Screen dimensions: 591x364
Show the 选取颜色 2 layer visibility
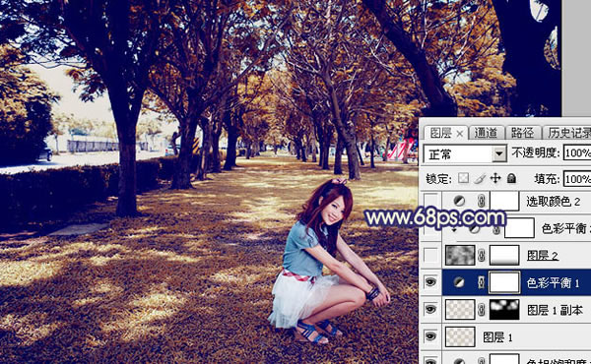pyautogui.click(x=431, y=202)
